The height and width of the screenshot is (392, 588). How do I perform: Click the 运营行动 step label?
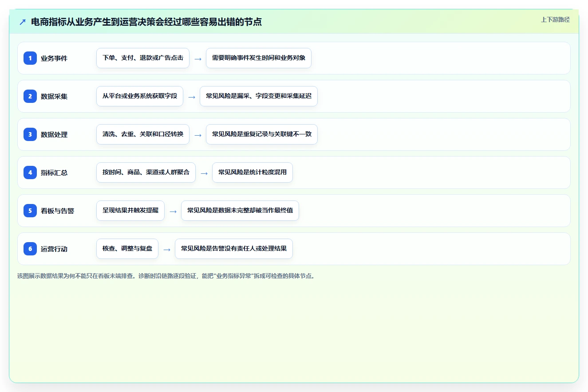54,249
